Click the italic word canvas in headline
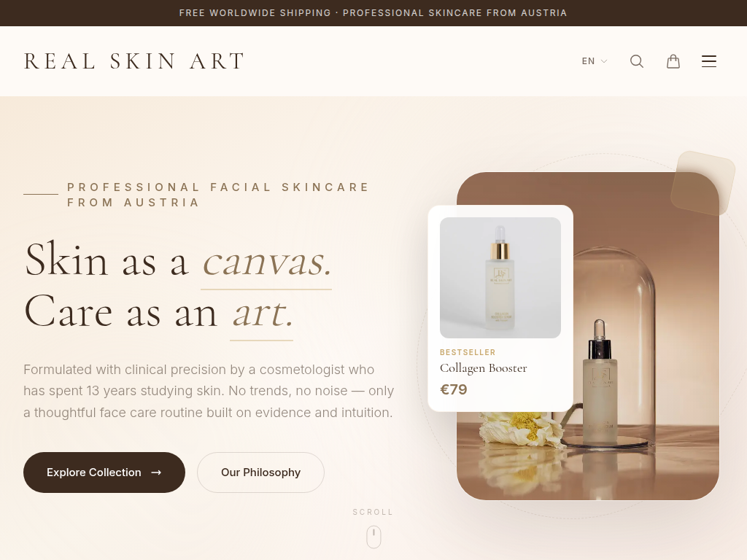Screen dimensions: 747x560 coord(267,261)
